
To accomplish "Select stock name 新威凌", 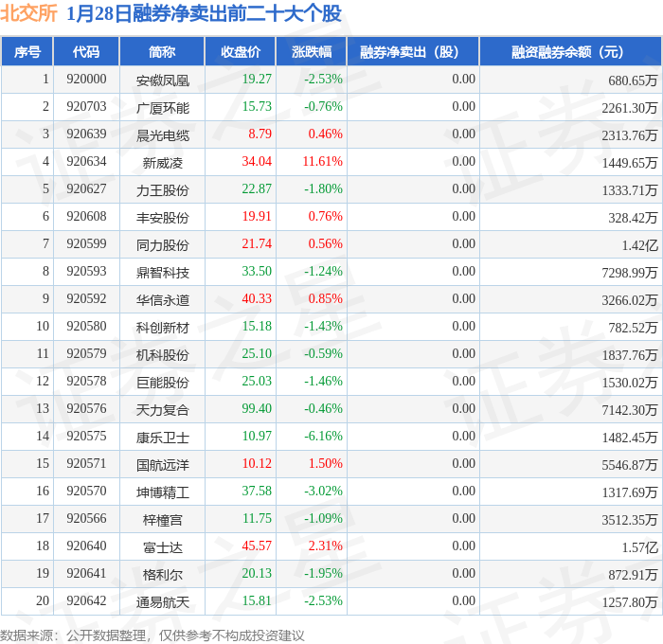I will pyautogui.click(x=162, y=163).
